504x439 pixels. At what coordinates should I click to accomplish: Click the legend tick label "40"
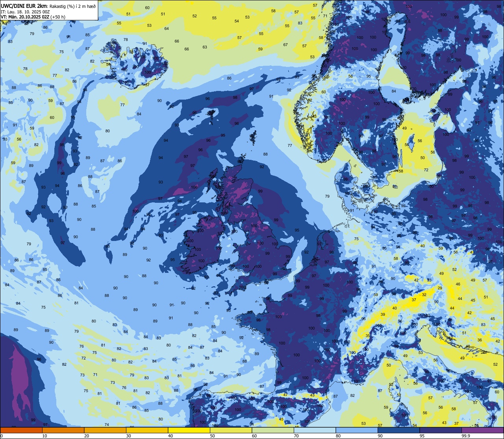170,436
